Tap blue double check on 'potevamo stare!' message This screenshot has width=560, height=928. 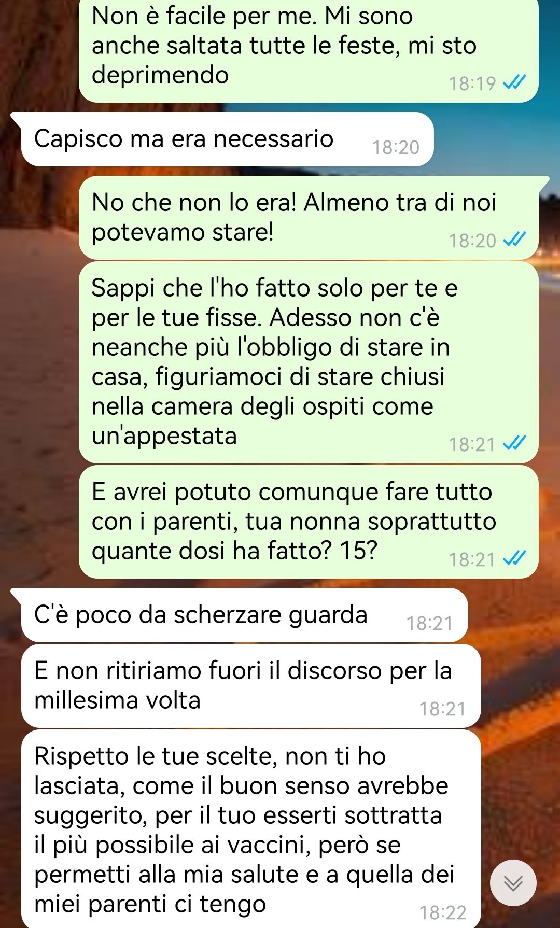click(515, 240)
